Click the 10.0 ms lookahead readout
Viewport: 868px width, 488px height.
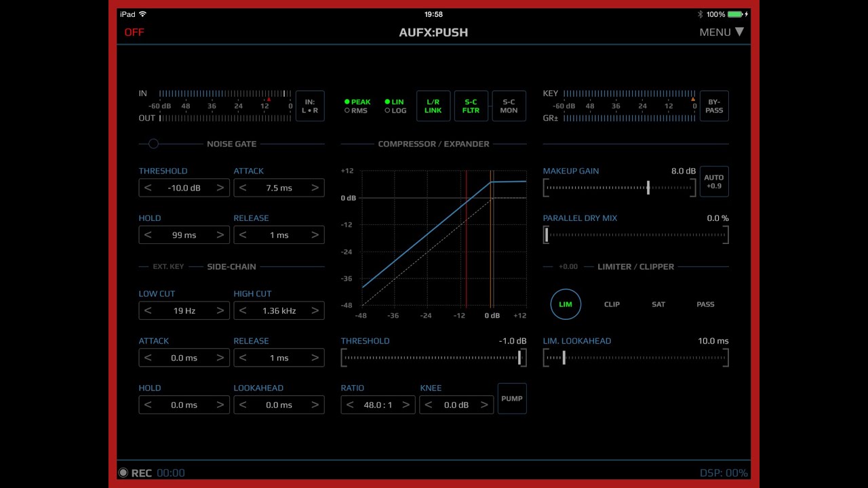pos(713,341)
